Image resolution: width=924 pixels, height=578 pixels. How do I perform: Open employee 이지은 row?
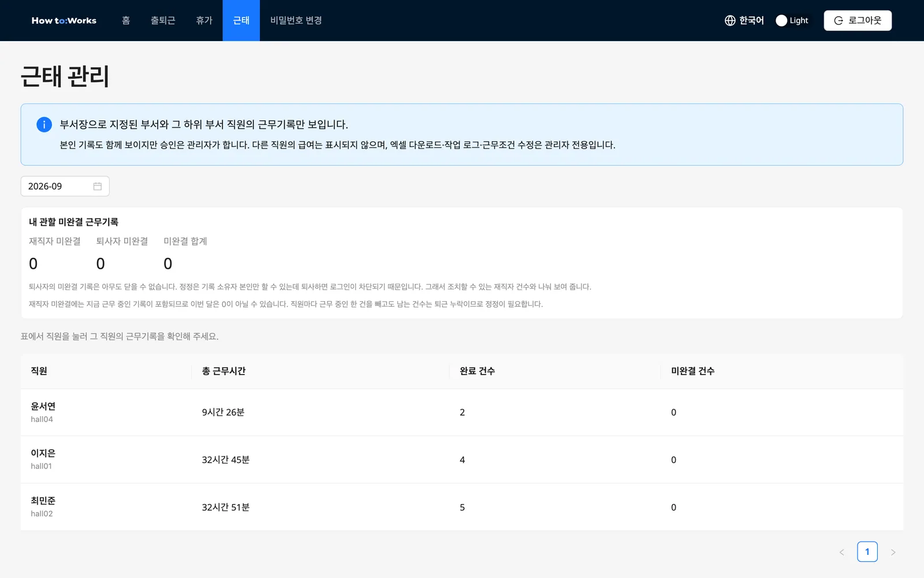click(462, 460)
